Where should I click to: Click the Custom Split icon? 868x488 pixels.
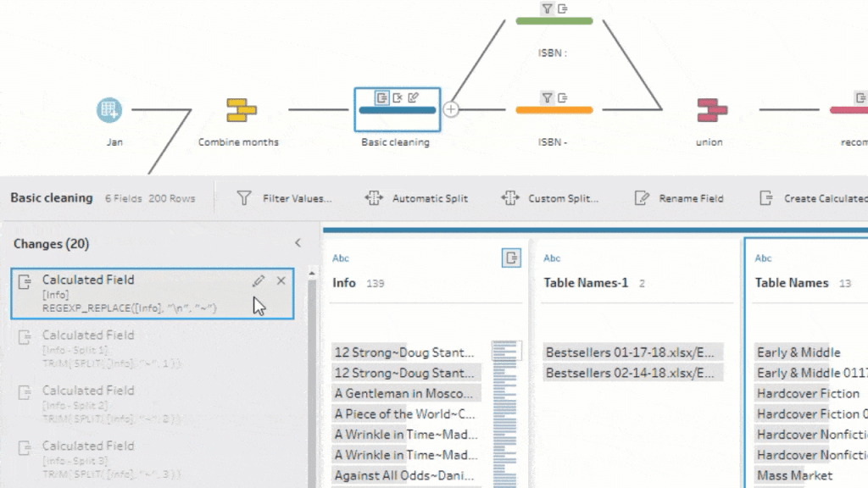[x=510, y=197]
